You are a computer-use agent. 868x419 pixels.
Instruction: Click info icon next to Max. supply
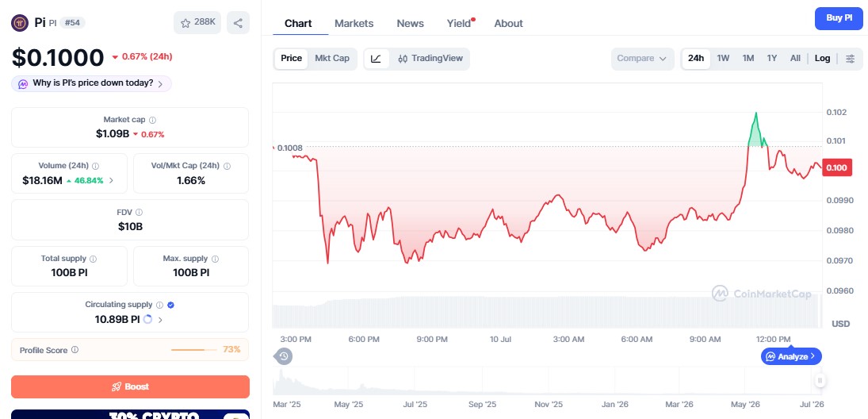(x=215, y=259)
